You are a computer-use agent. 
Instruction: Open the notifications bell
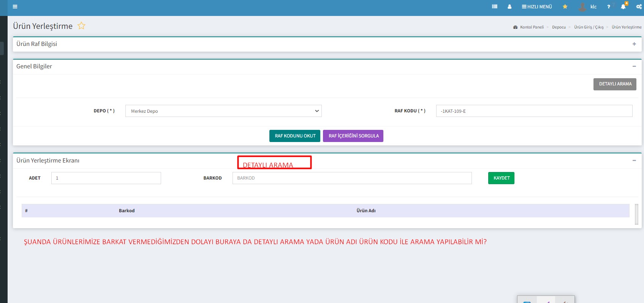[623, 6]
